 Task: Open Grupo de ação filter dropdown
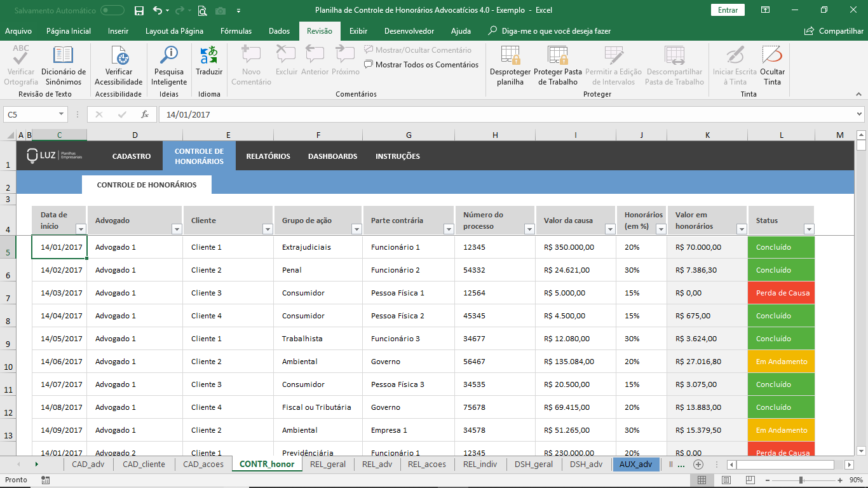(356, 229)
